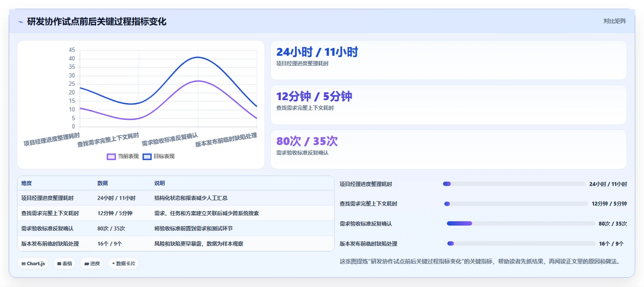
Task: Click progress bar for 项目经理进度整理耗时
Action: tap(514, 184)
